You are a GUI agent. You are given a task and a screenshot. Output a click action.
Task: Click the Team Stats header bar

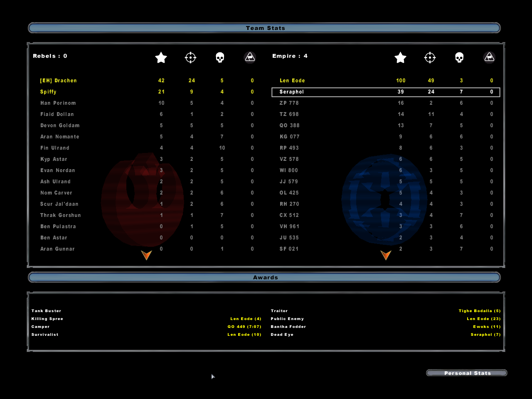click(264, 28)
